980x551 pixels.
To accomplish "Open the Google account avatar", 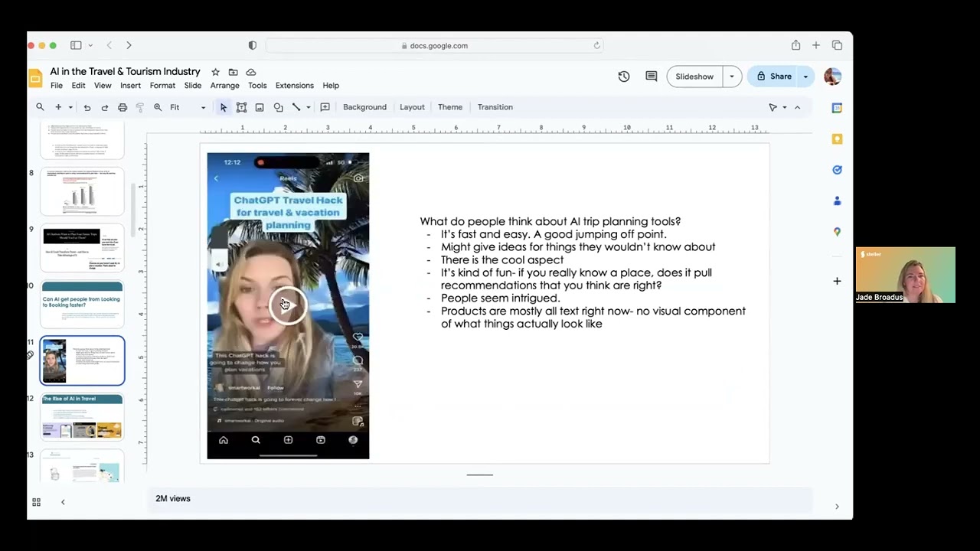I will point(833,77).
